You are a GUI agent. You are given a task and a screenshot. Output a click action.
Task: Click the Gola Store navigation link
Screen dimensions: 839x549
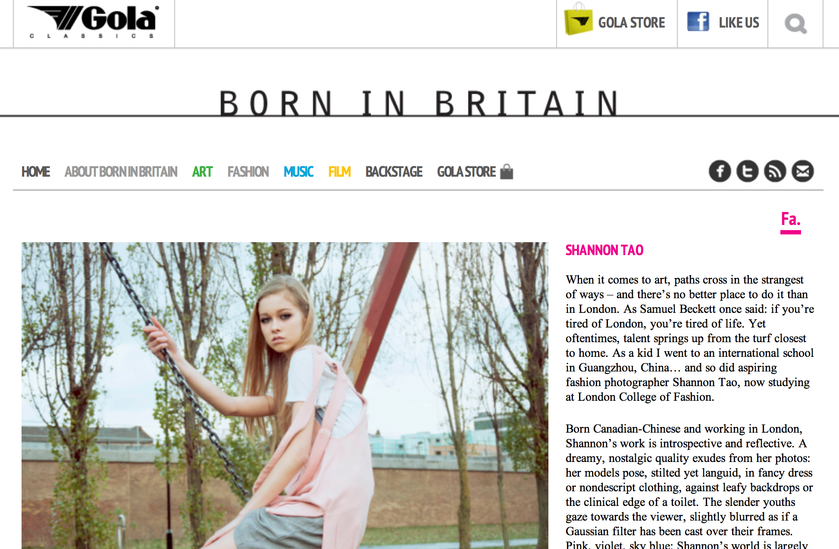tap(467, 172)
